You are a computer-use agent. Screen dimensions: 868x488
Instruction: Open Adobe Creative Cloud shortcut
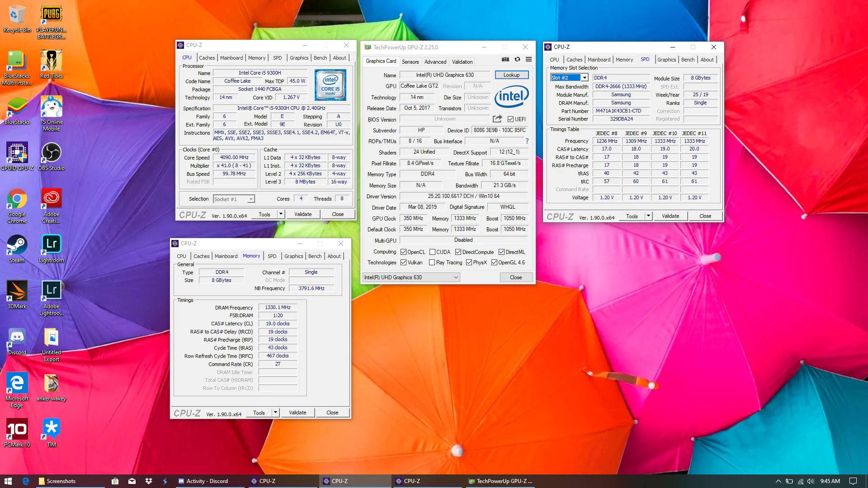(x=52, y=206)
